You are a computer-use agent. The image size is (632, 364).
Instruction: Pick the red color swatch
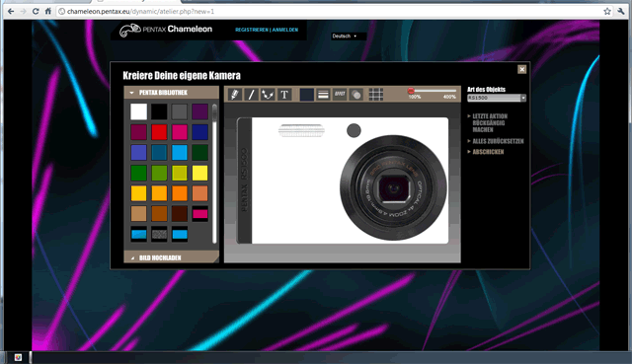click(x=159, y=132)
